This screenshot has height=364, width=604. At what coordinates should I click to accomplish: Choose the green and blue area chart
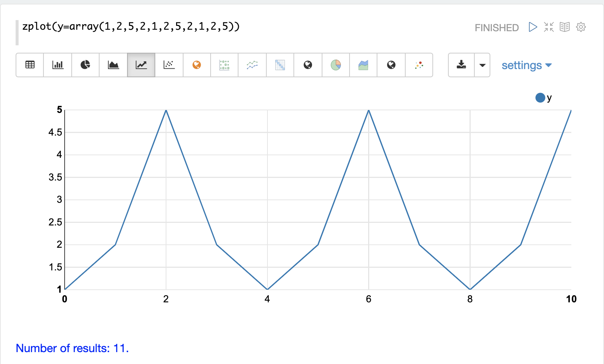tap(363, 65)
